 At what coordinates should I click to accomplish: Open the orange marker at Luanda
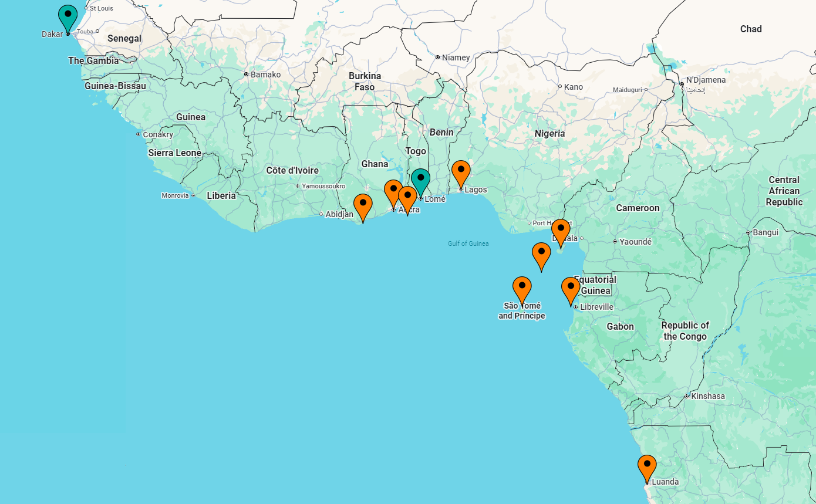tap(647, 466)
